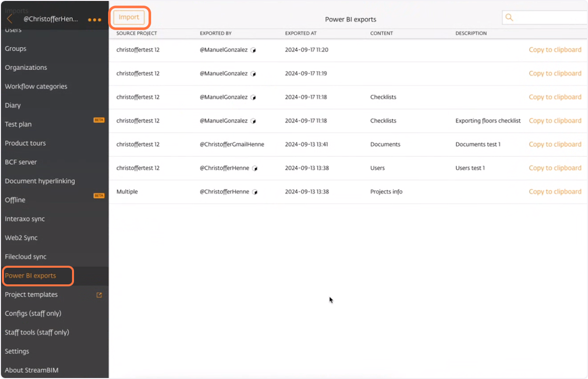Click the 2024-09-13 13:41 timestamp
Screen dimensions: 588x379
point(307,144)
